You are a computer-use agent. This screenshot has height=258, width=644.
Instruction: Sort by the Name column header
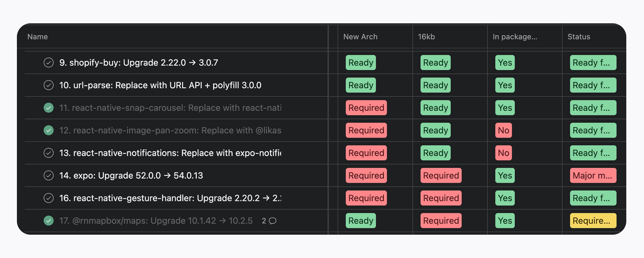click(x=38, y=37)
